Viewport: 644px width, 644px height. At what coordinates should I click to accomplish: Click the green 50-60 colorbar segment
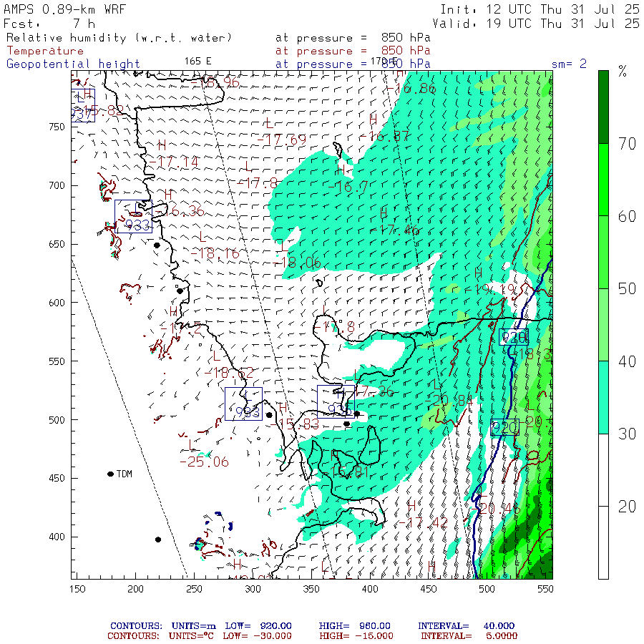coord(603,252)
